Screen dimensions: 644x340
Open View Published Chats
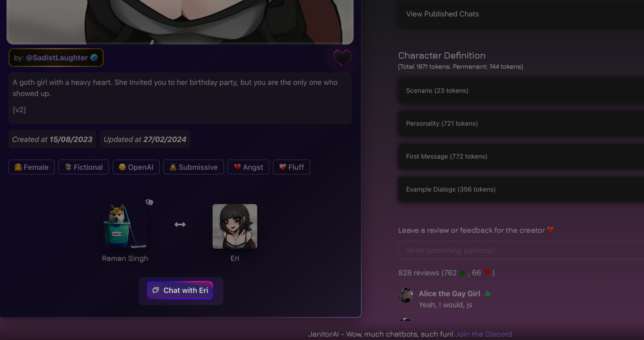tap(521, 14)
